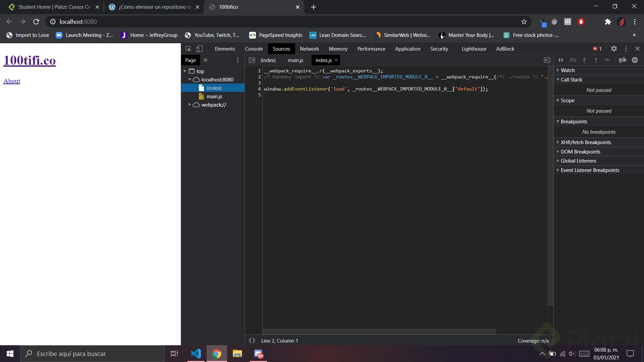Show hidden bookmarks overflow chevron

(634, 35)
